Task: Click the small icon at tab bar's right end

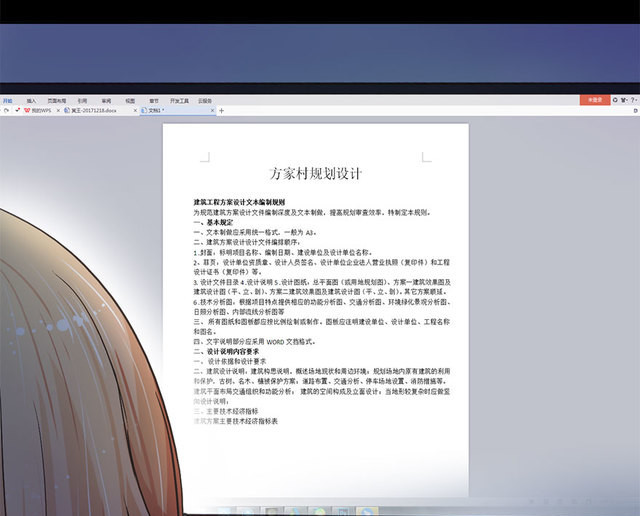Action: pyautogui.click(x=634, y=110)
